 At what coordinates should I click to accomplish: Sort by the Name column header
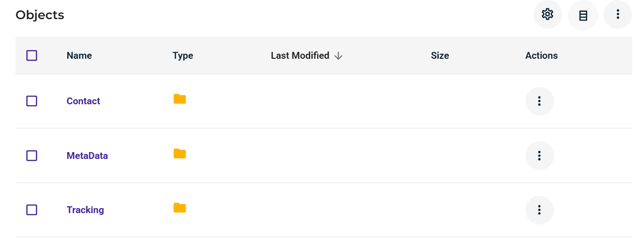pyautogui.click(x=79, y=56)
